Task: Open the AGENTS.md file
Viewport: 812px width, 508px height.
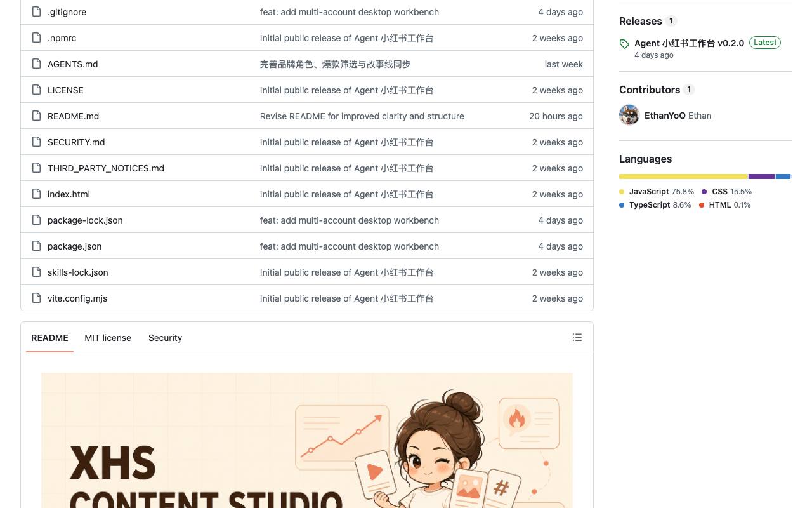Action: (x=72, y=64)
